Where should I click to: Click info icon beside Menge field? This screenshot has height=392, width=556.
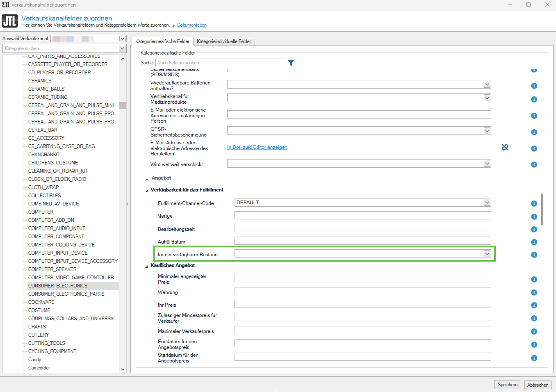click(x=534, y=217)
